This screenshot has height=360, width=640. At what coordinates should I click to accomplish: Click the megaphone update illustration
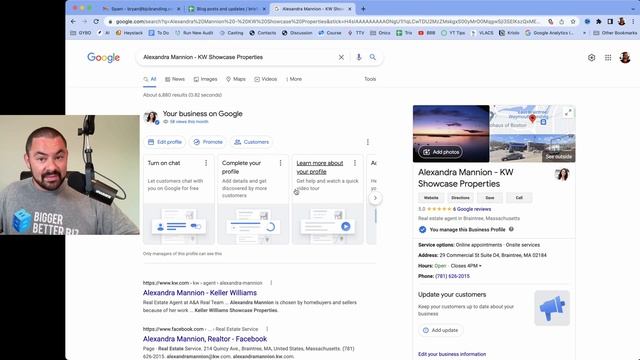[552, 308]
